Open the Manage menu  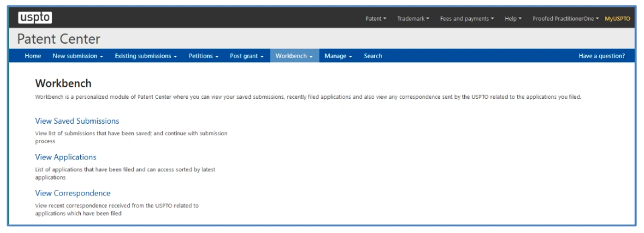click(338, 56)
